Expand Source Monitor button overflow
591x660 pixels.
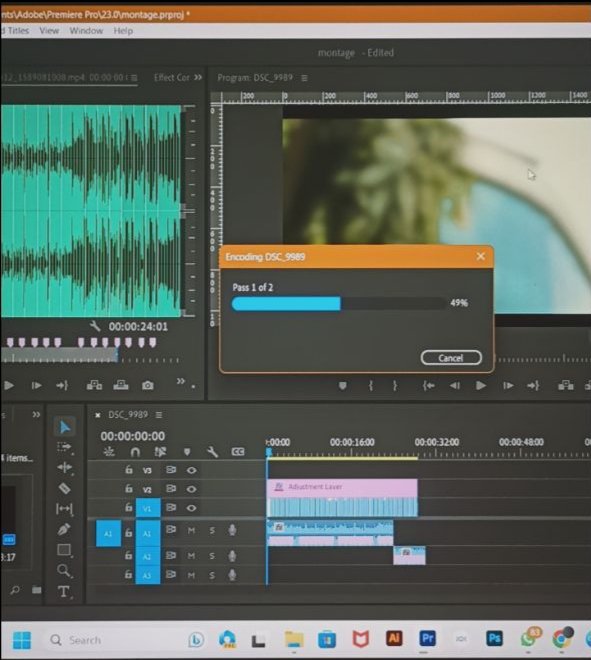[181, 381]
